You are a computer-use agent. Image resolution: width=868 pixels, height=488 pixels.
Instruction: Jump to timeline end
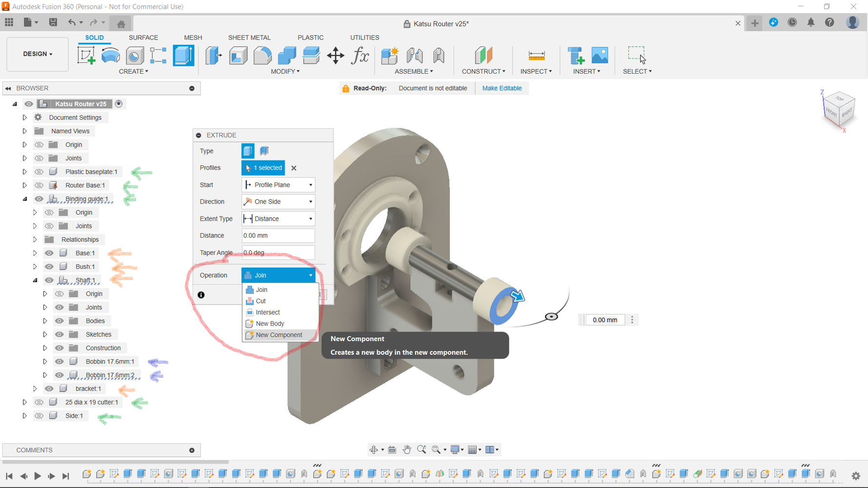click(66, 476)
